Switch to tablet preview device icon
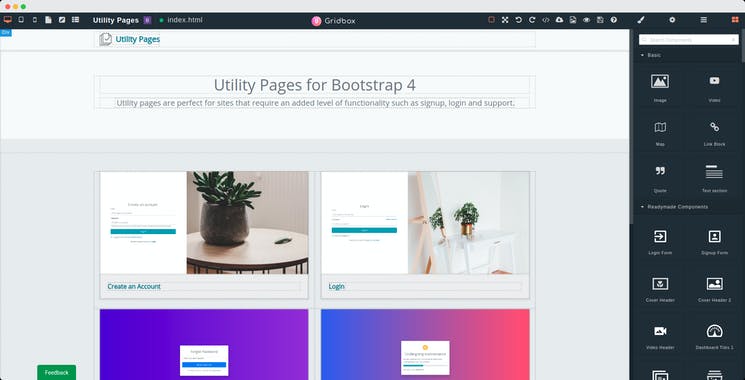 [x=21, y=20]
